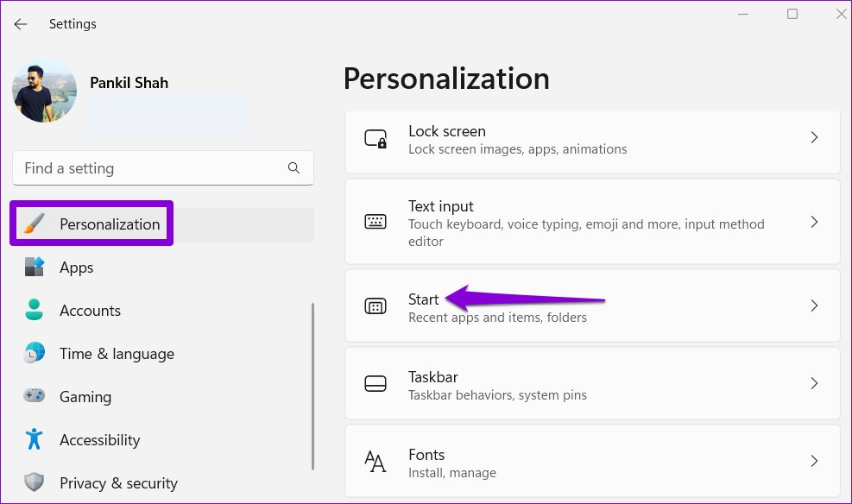Image resolution: width=852 pixels, height=504 pixels.
Task: Click 'Taskbar behaviors, system pins' description
Action: (497, 395)
